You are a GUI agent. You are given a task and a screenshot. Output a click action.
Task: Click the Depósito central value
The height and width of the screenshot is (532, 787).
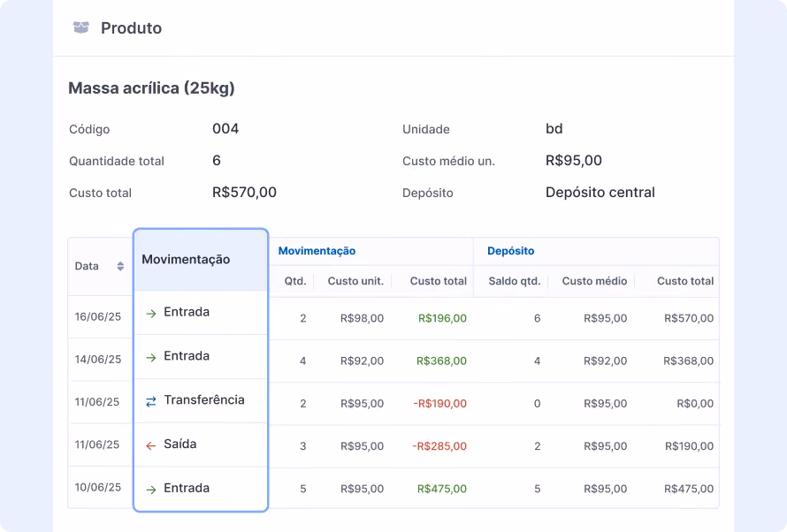coord(600,193)
